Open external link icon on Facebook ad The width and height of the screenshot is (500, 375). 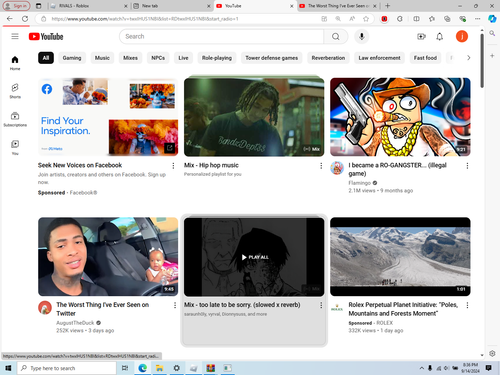click(170, 148)
